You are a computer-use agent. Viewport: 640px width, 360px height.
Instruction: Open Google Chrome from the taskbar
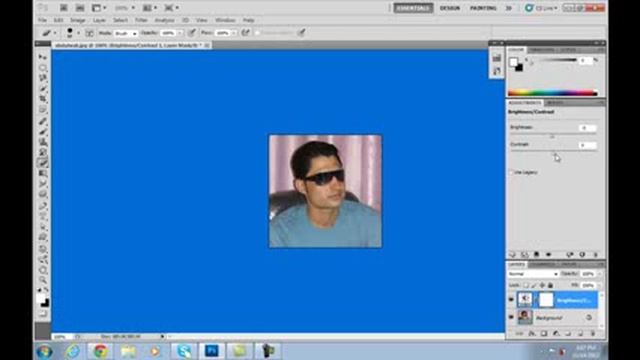[x=100, y=351]
